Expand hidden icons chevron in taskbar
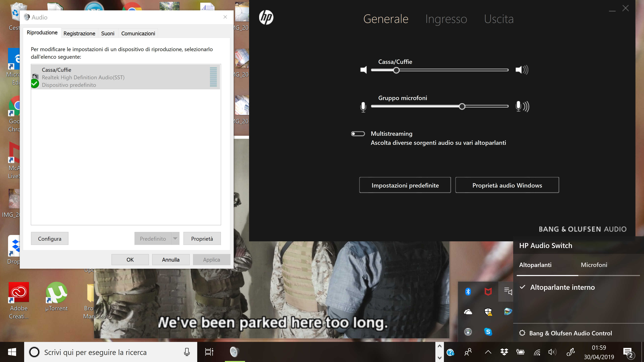The width and height of the screenshot is (644, 362). [488, 352]
